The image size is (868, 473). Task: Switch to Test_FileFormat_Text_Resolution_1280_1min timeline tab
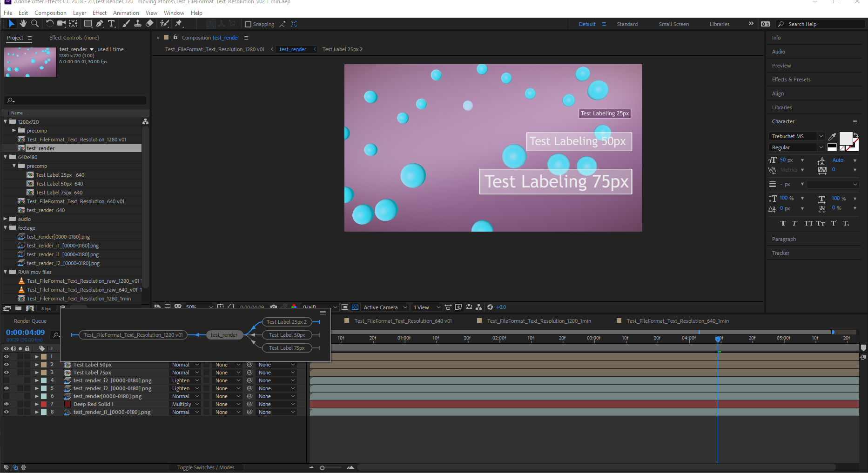click(539, 321)
